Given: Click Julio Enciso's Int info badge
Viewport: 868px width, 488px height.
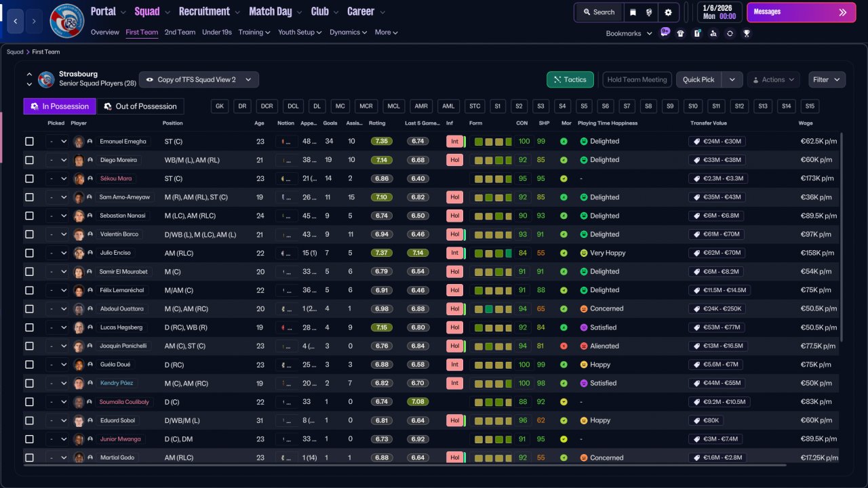Looking at the screenshot, I should point(454,253).
